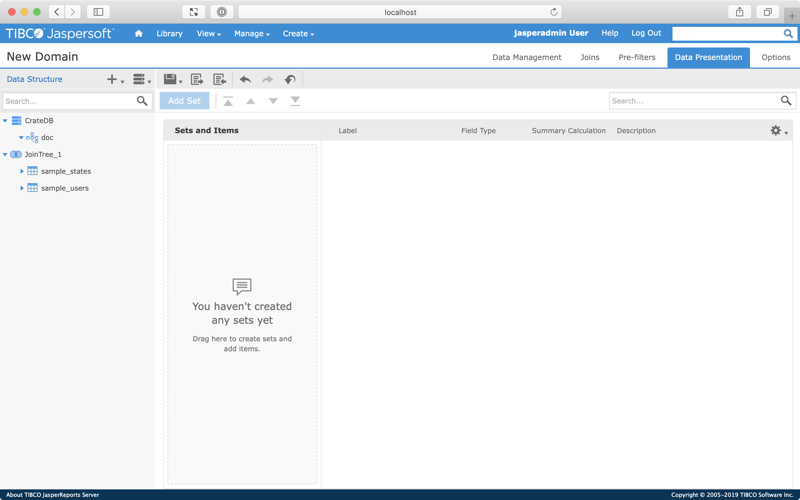The width and height of the screenshot is (800, 500).
Task: Expand the sample_users table node
Action: point(22,188)
